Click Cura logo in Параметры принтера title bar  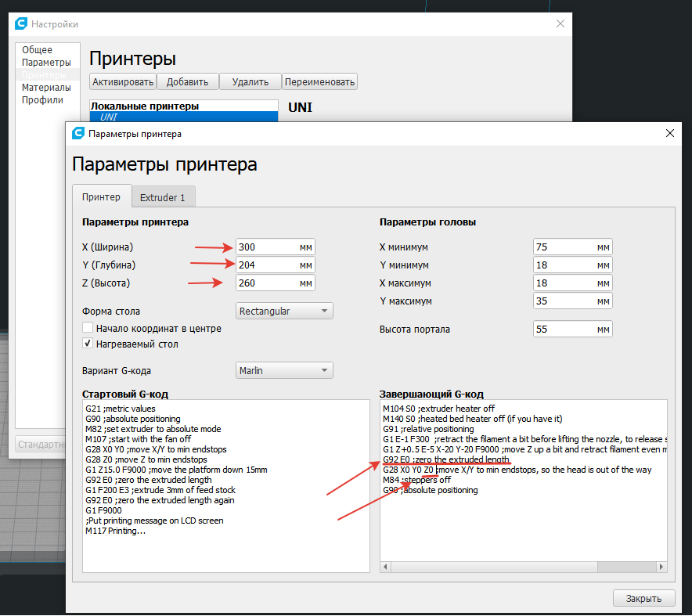click(78, 133)
